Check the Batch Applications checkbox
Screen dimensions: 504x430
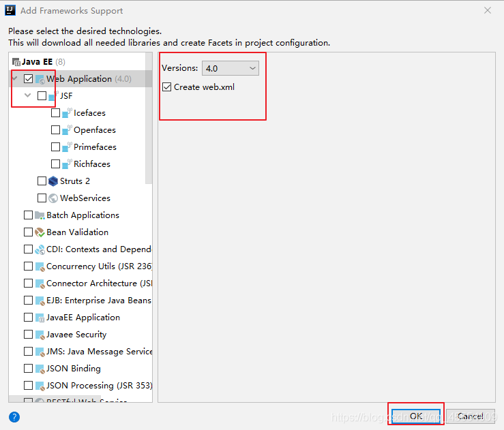pyautogui.click(x=28, y=215)
